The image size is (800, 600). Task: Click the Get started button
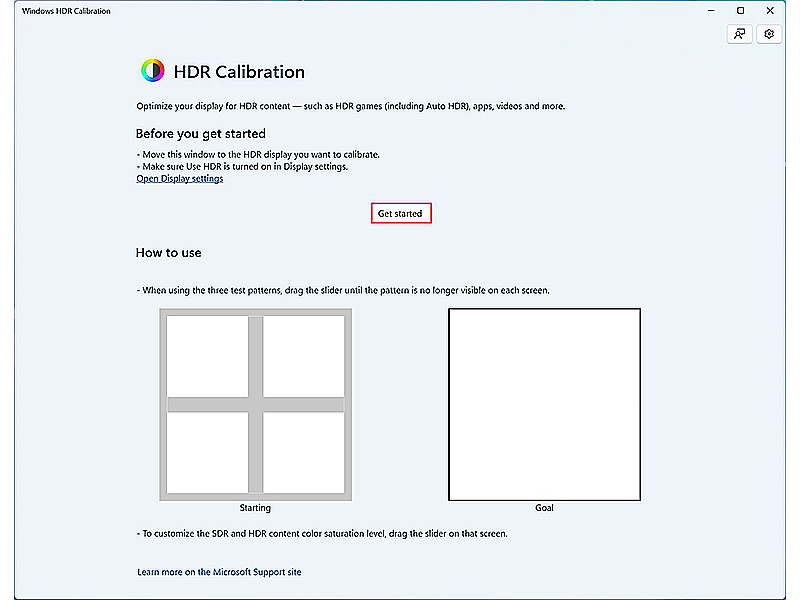tap(401, 213)
